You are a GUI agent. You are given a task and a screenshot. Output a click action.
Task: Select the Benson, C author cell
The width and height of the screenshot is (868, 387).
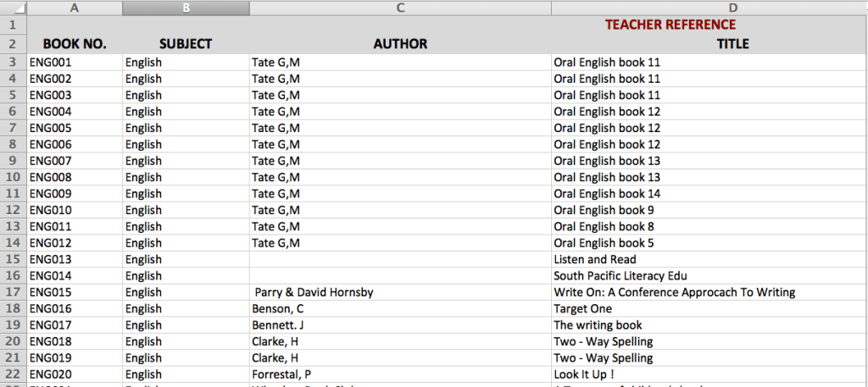400,309
